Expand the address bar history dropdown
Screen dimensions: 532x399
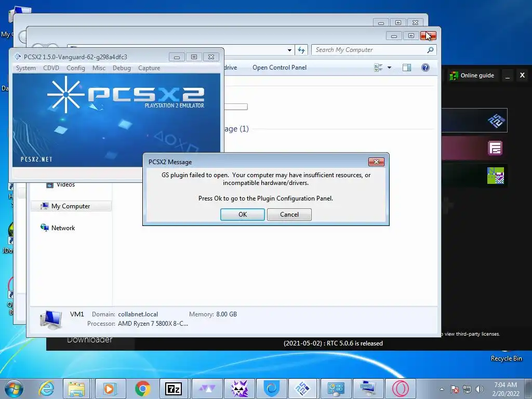(x=289, y=50)
